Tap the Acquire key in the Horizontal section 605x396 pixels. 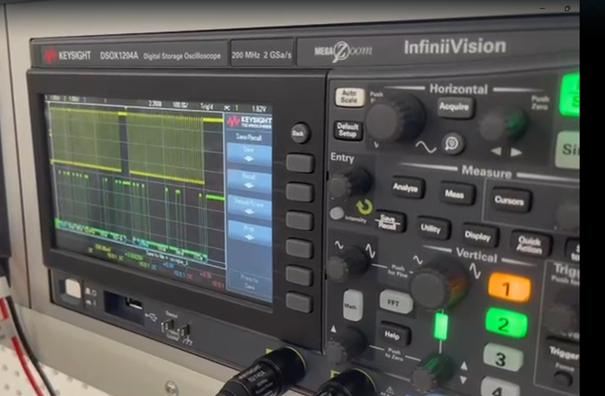pyautogui.click(x=455, y=107)
